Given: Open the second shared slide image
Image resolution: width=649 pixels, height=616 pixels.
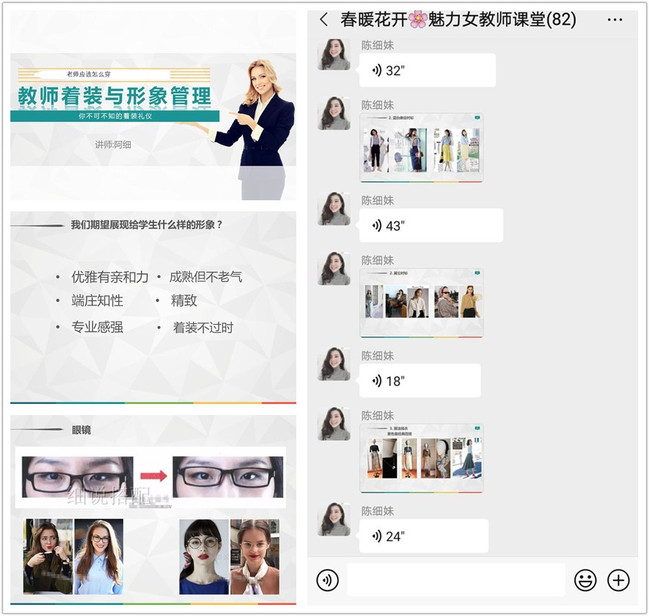Looking at the screenshot, I should pyautogui.click(x=421, y=302).
